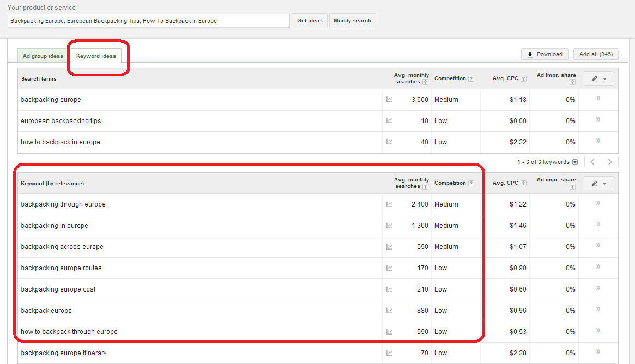
Task: Click trend chart icon for backpack europe
Action: click(x=389, y=311)
